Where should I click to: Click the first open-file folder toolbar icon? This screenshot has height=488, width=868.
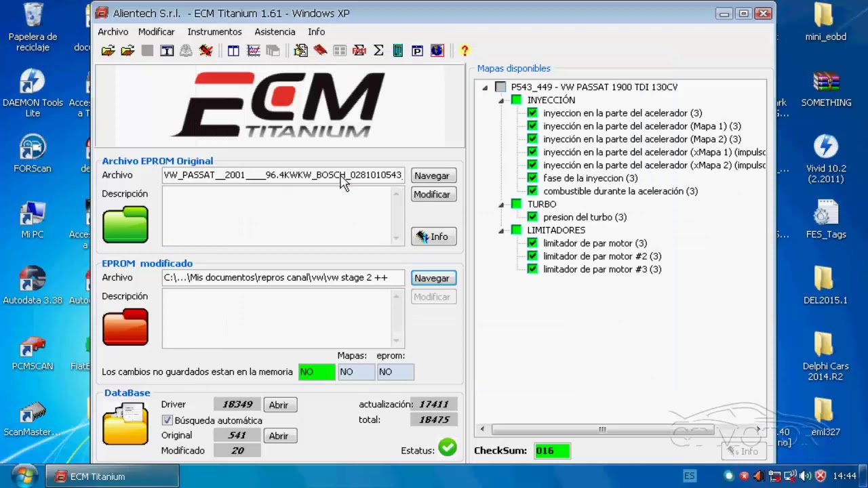(x=108, y=51)
